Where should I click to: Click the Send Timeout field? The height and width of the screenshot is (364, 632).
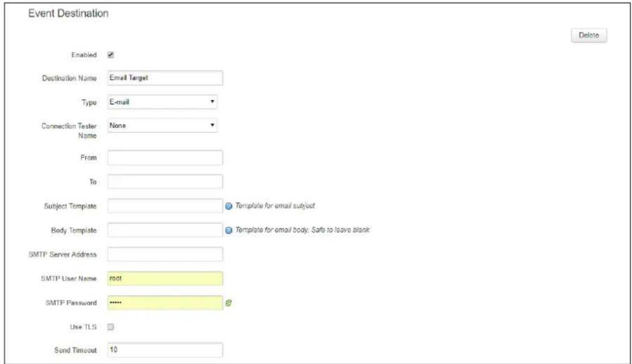click(165, 350)
